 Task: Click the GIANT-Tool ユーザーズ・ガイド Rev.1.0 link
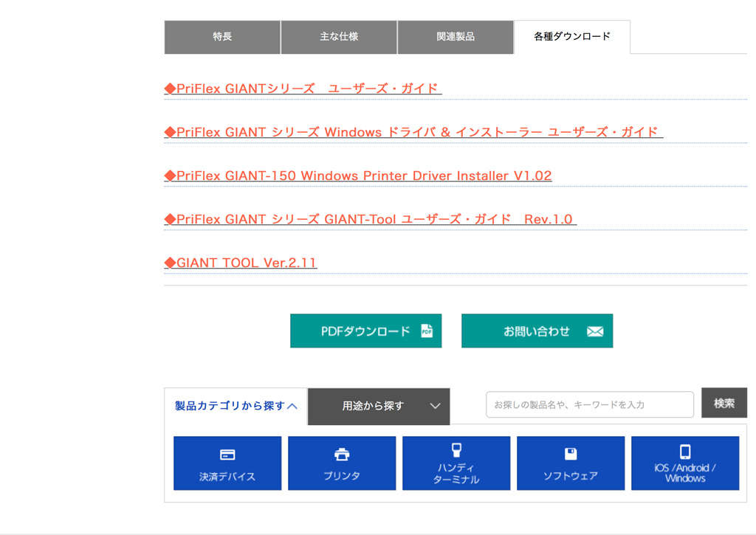click(x=369, y=219)
